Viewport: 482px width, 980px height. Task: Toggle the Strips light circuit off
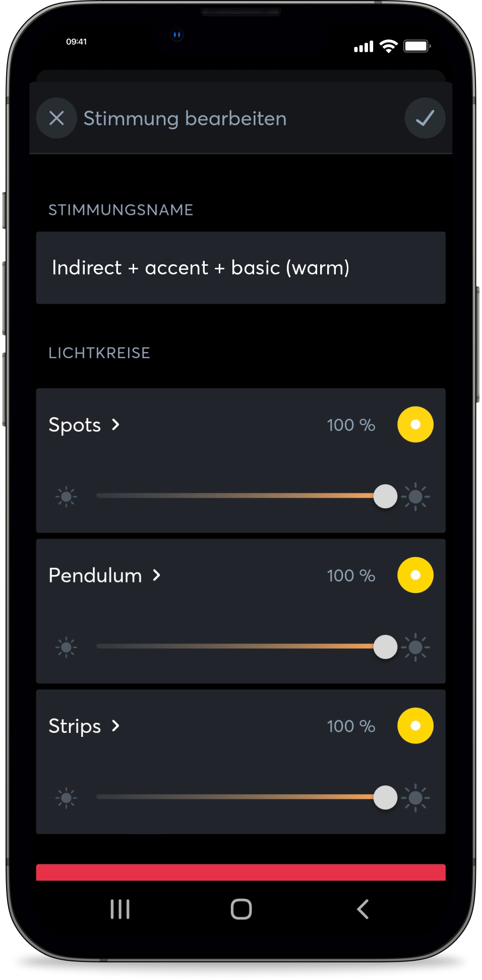click(415, 726)
